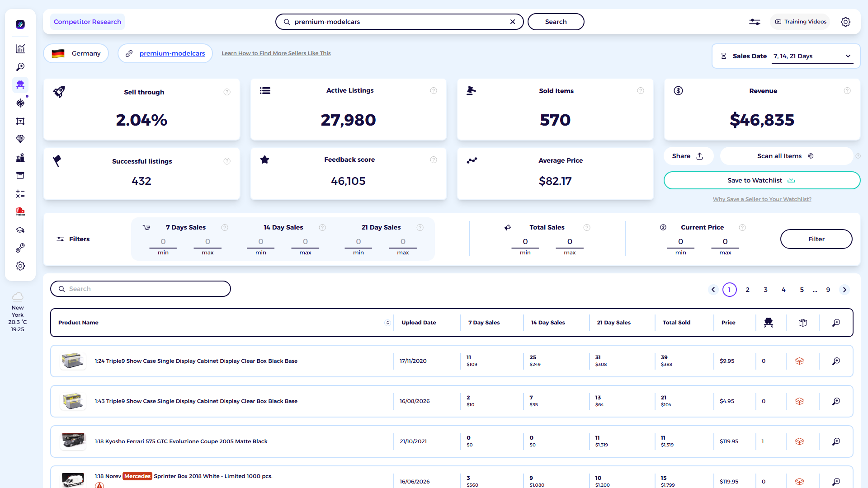Click the 7 Days Sales min input

[163, 242]
